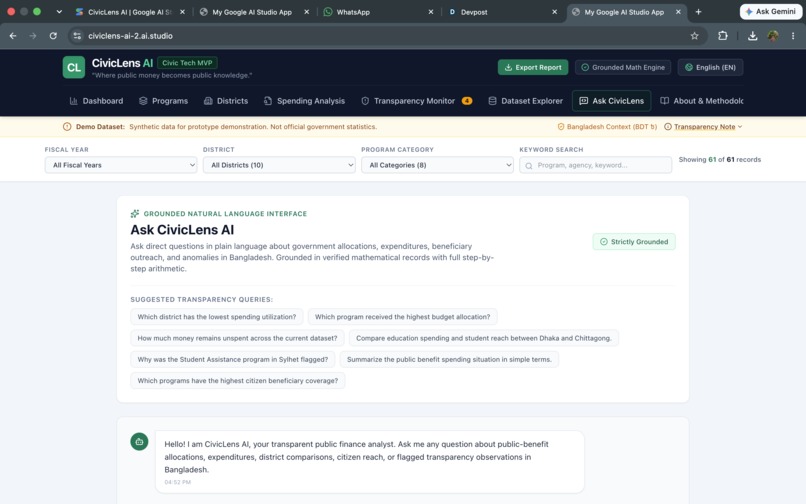806x504 pixels.
Task: Switch to the Devpost browser tab
Action: (501, 12)
